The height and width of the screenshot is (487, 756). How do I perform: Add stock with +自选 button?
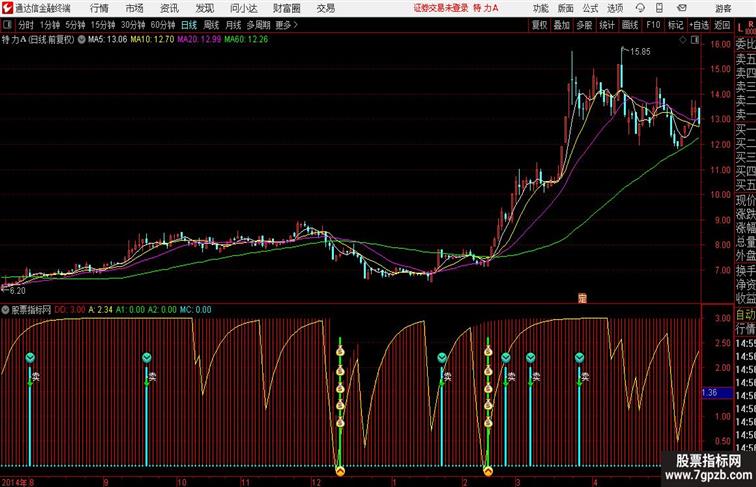[699, 25]
